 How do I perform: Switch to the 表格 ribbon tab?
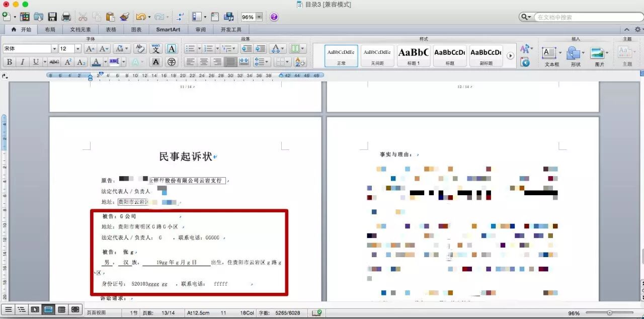pos(111,30)
